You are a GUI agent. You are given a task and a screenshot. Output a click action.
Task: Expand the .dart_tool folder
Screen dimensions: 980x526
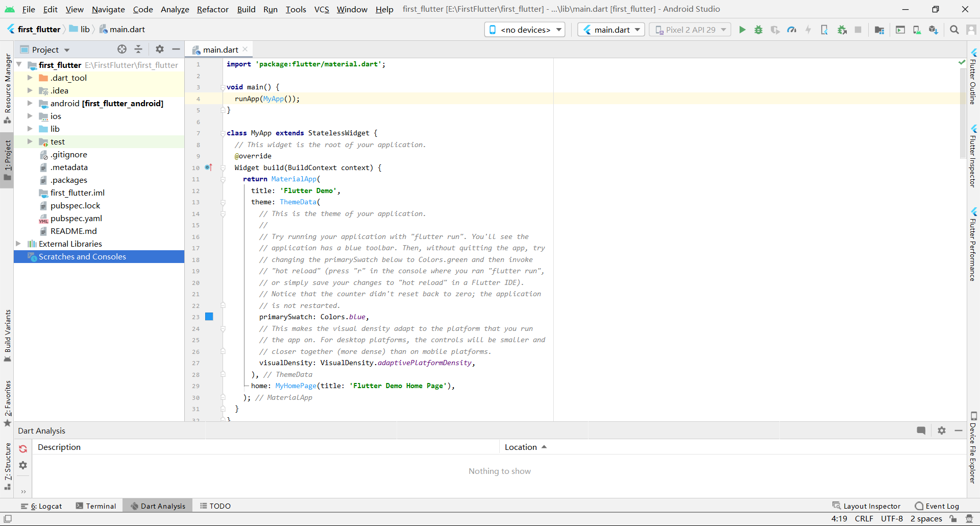point(30,78)
